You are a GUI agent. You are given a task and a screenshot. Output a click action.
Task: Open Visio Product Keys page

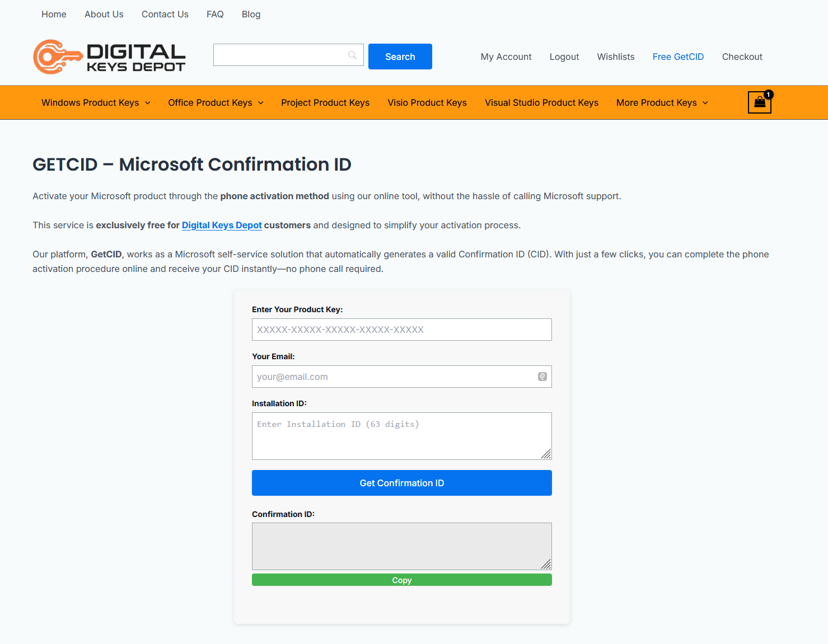point(427,103)
